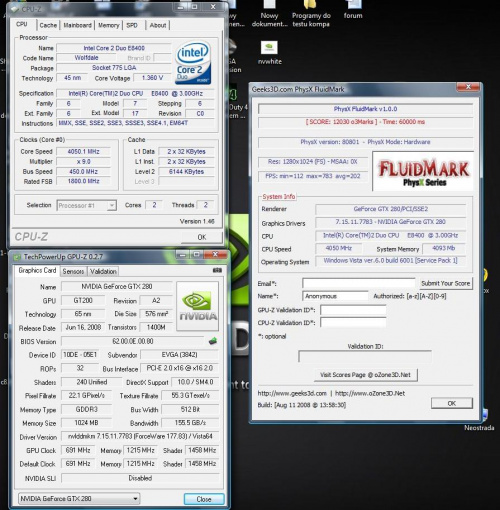Click the '1800.0 MHz' rated FSB value

pyautogui.click(x=83, y=181)
